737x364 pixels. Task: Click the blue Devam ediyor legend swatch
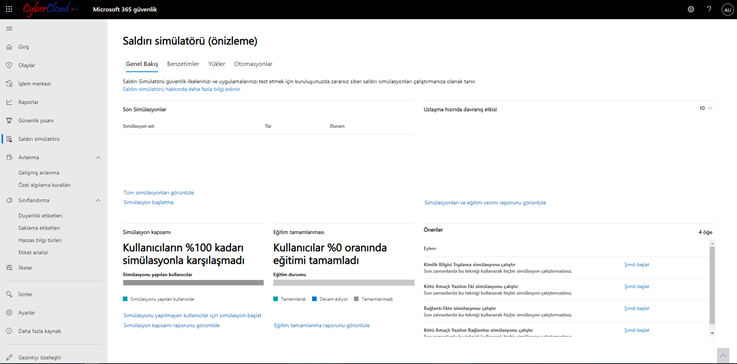coord(314,299)
